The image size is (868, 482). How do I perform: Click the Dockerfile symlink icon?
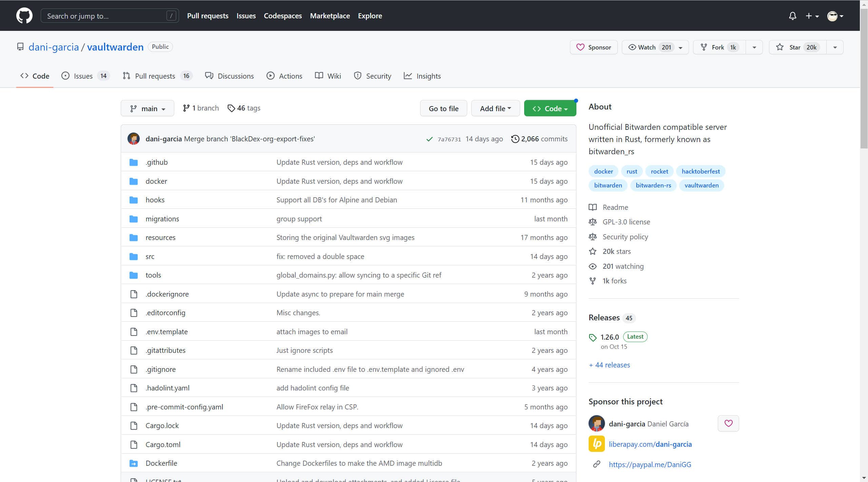point(134,463)
